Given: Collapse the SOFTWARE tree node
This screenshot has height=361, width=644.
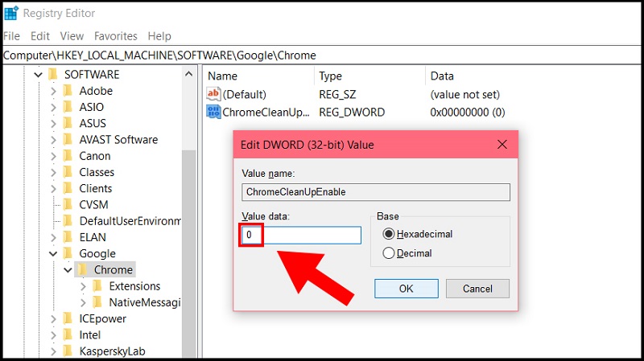Looking at the screenshot, I should [x=38, y=75].
